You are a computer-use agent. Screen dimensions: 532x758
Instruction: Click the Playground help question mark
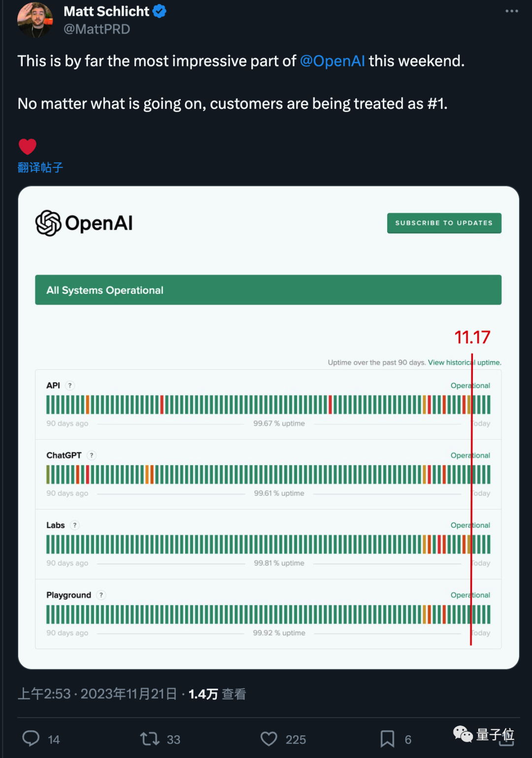[101, 595]
